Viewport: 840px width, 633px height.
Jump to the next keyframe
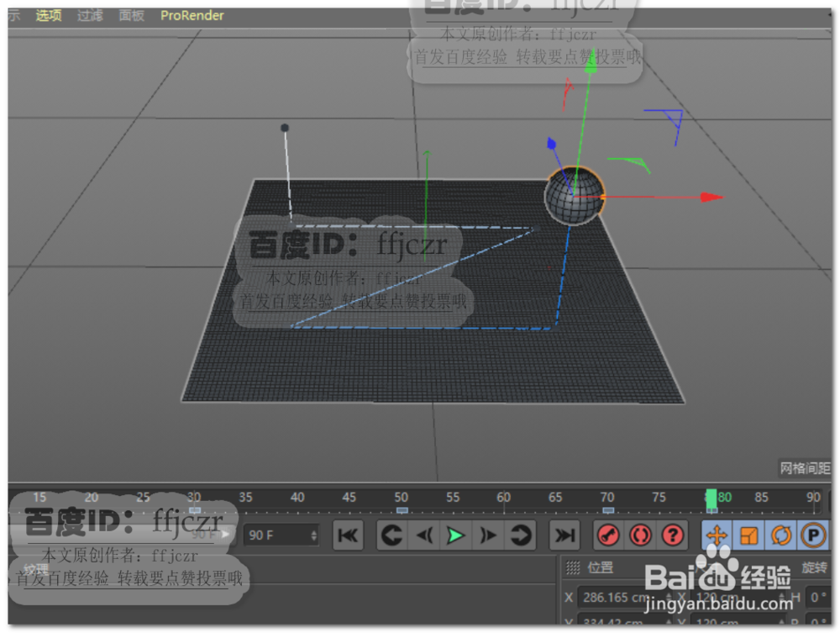pos(520,535)
